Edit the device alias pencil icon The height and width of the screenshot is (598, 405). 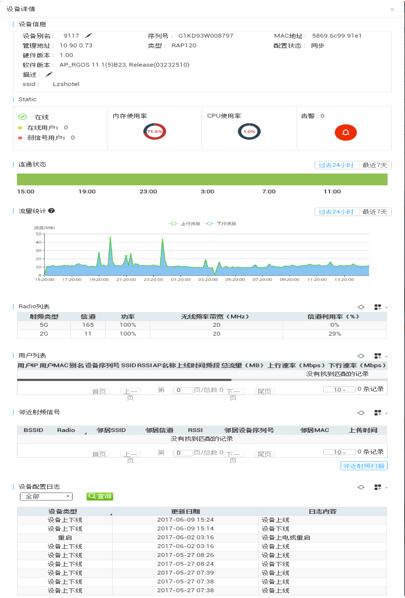tap(88, 35)
